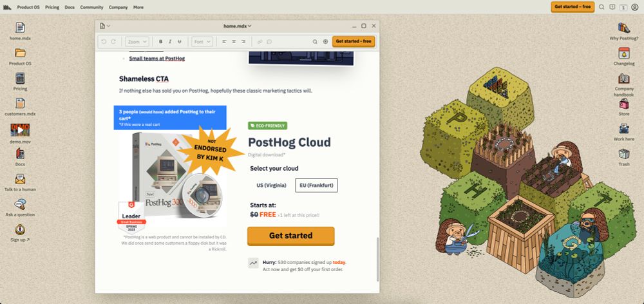
Task: Click the search icon in editor toolbar
Action: 315,41
